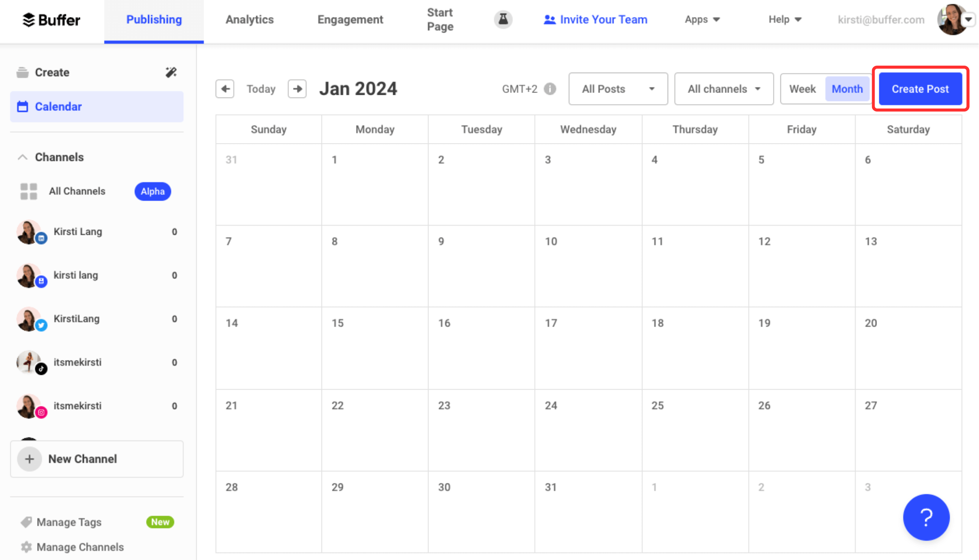Image resolution: width=979 pixels, height=560 pixels.
Task: Click the GMT+2 info icon
Action: (x=551, y=89)
